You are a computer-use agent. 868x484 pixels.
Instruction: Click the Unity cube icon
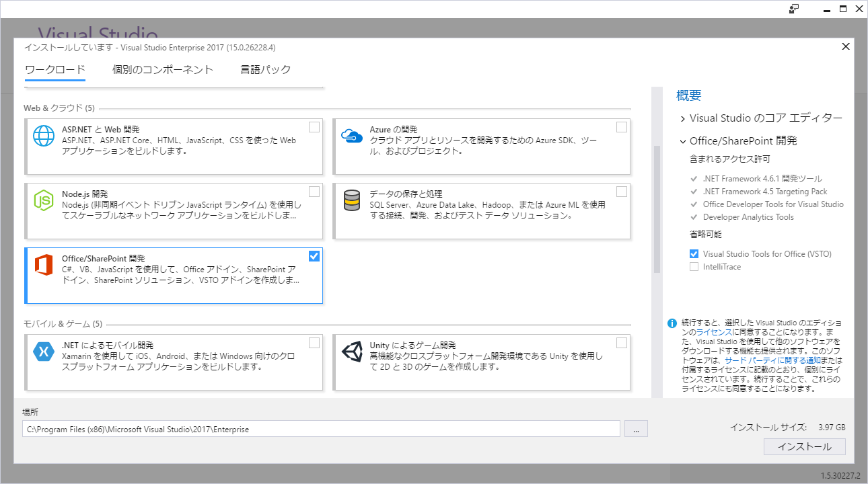pos(352,352)
